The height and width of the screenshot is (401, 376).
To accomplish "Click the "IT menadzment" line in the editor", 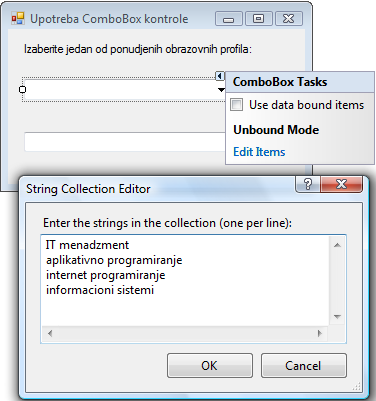I will pyautogui.click(x=87, y=245).
